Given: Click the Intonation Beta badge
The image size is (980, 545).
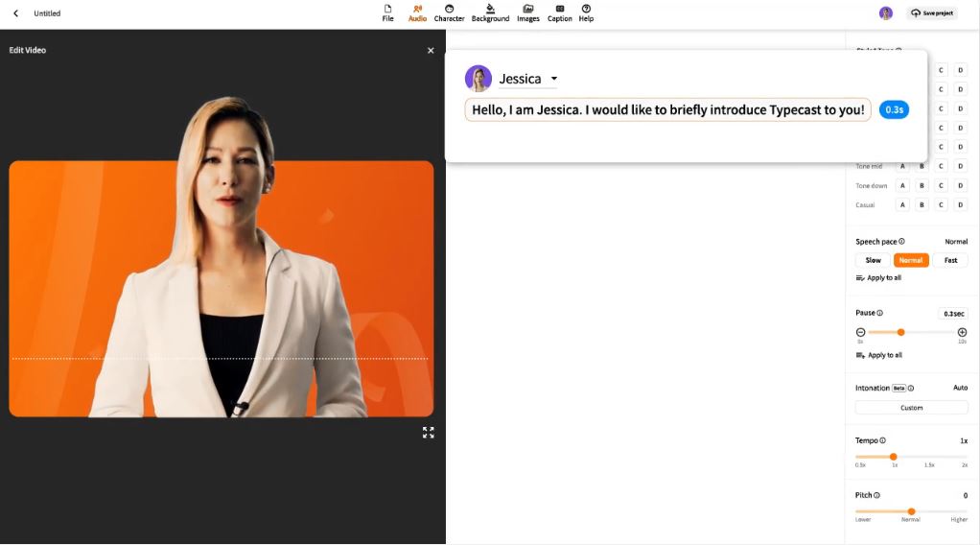Looking at the screenshot, I should (898, 389).
